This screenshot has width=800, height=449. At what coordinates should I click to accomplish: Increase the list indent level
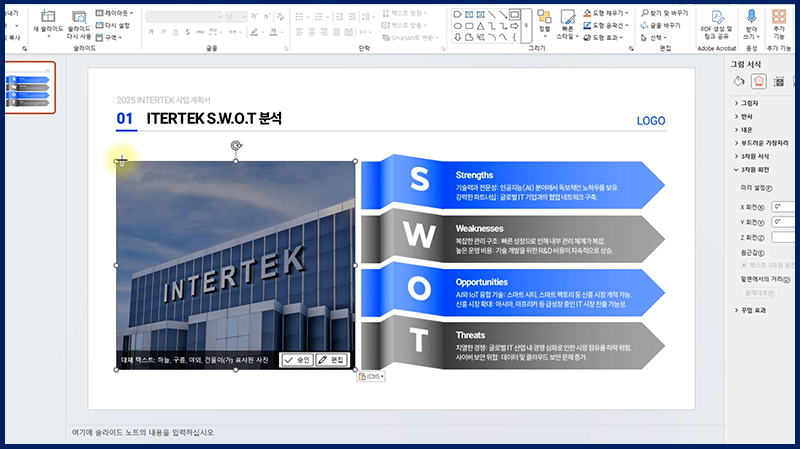(x=352, y=17)
